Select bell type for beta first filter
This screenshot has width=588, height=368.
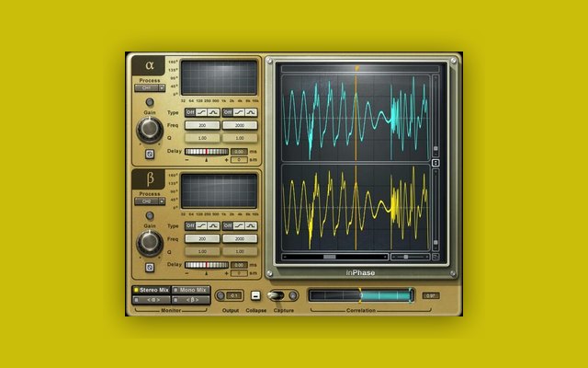pyautogui.click(x=214, y=225)
